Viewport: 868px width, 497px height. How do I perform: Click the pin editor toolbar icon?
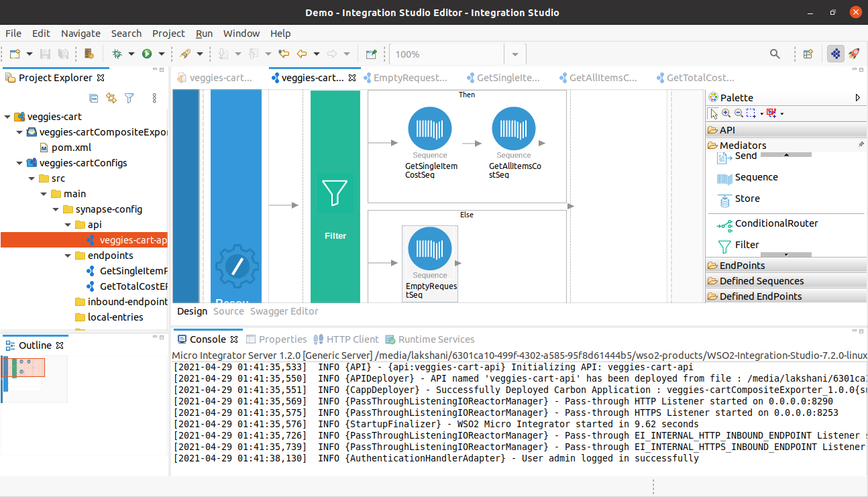(x=371, y=54)
